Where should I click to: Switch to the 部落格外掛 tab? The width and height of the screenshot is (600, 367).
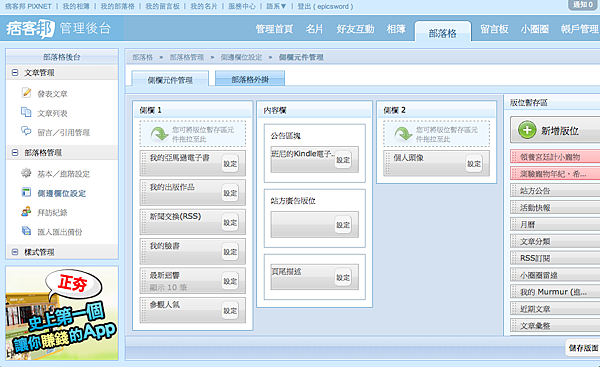coord(250,79)
